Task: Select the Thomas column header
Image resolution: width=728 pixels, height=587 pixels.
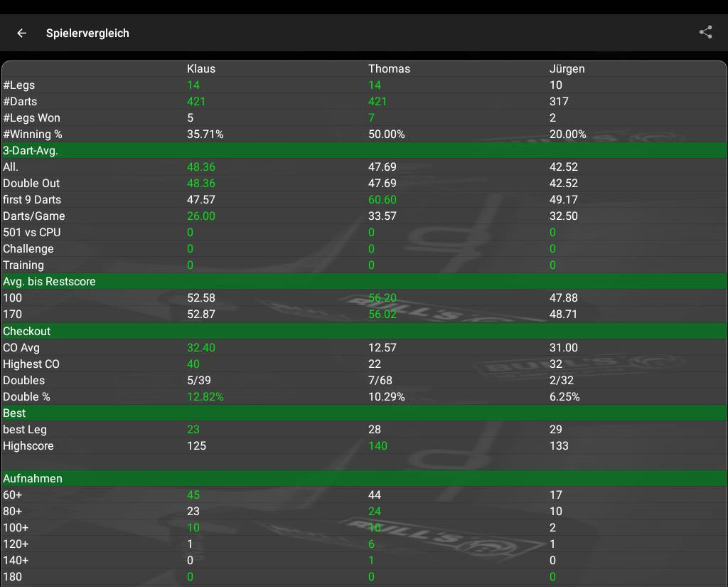Action: 389,69
